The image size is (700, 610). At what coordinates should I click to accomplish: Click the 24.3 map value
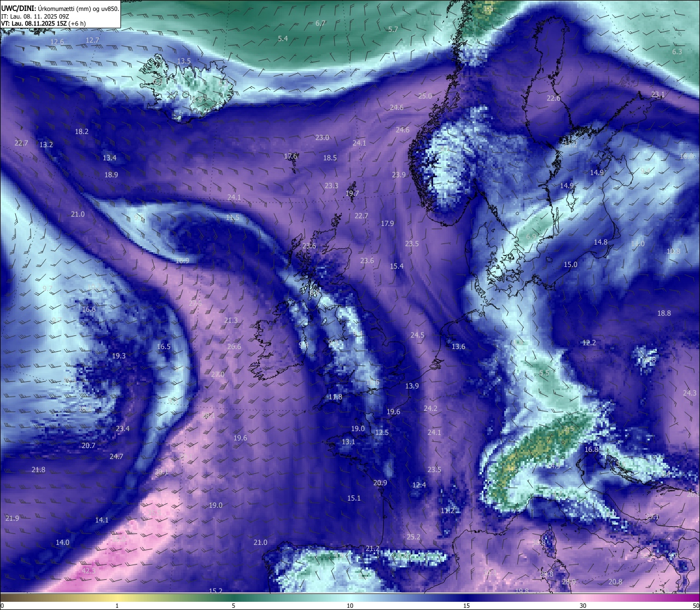(x=690, y=393)
